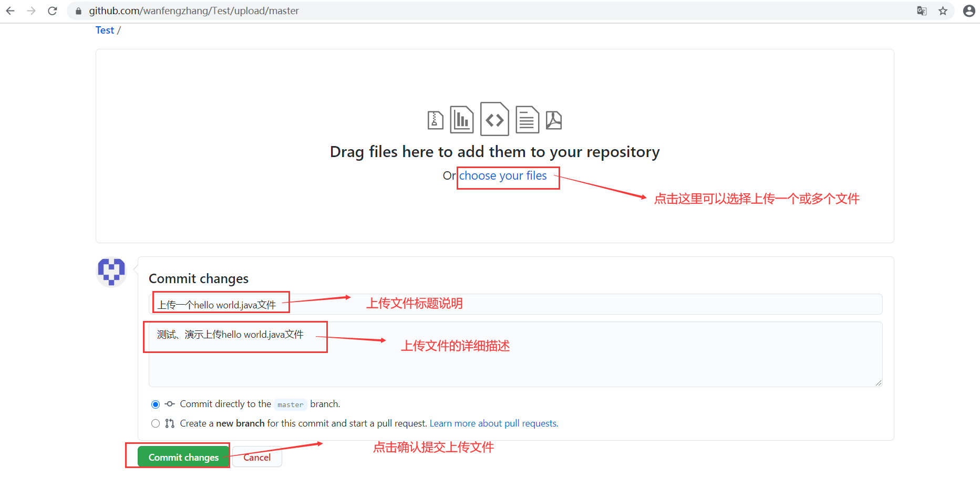
Task: Click the bar chart file type icon
Action: point(462,119)
